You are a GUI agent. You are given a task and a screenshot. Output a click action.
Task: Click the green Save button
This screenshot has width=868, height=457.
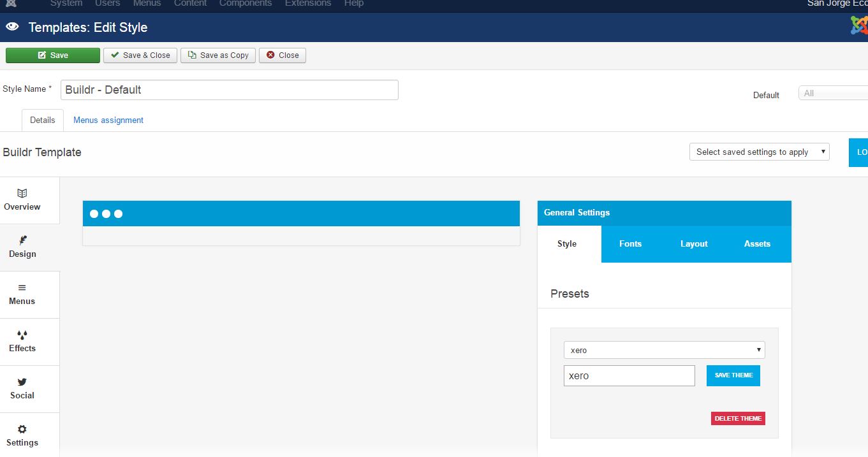pos(53,55)
